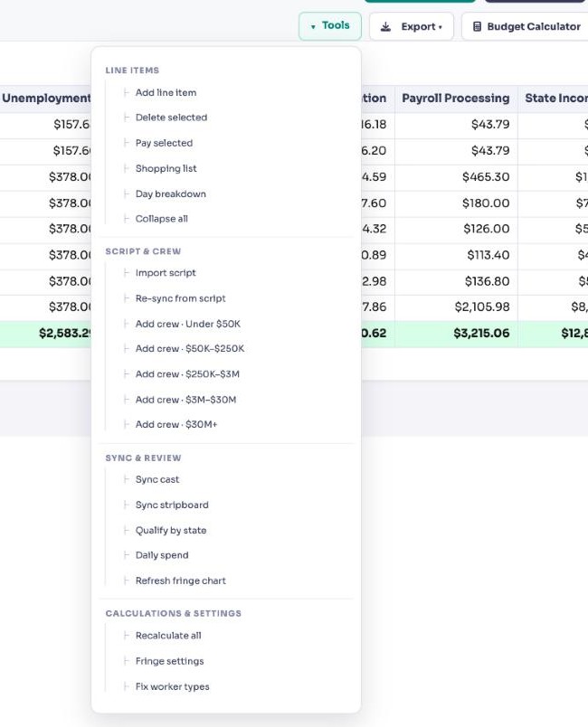Open the Export dropdown caret
588x727 pixels.
440,27
